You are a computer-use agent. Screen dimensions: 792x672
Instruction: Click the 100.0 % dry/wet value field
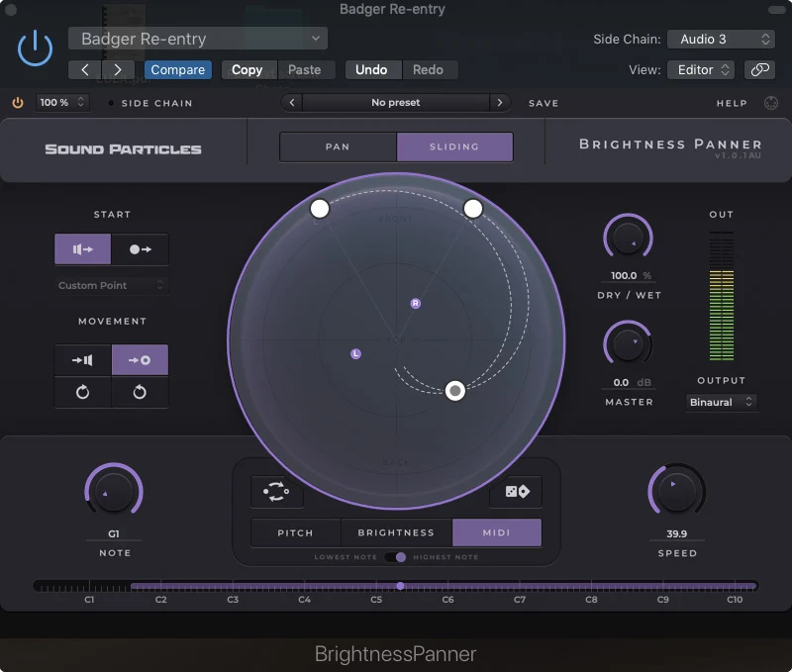[x=629, y=276]
